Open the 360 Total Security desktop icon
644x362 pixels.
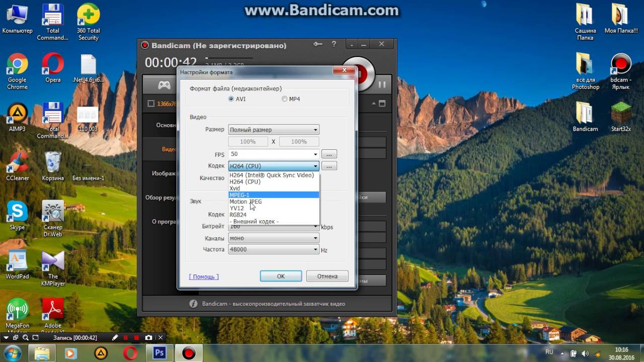89,23
